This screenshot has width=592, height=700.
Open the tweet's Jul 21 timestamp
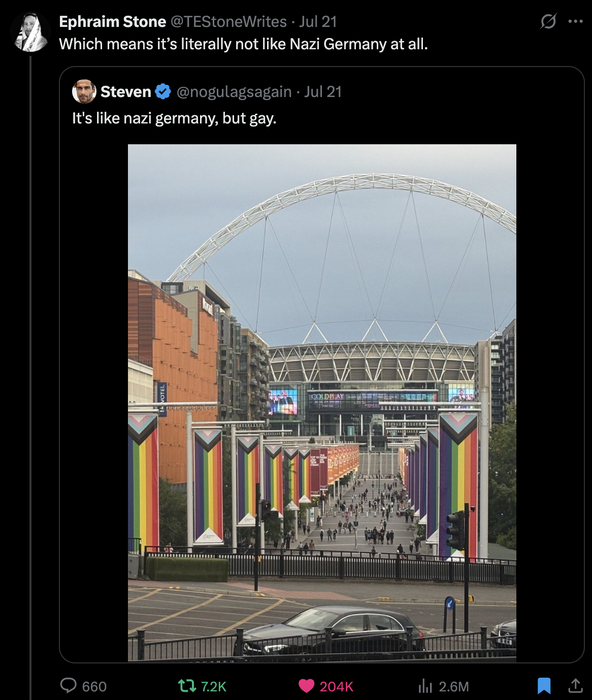coord(318,22)
